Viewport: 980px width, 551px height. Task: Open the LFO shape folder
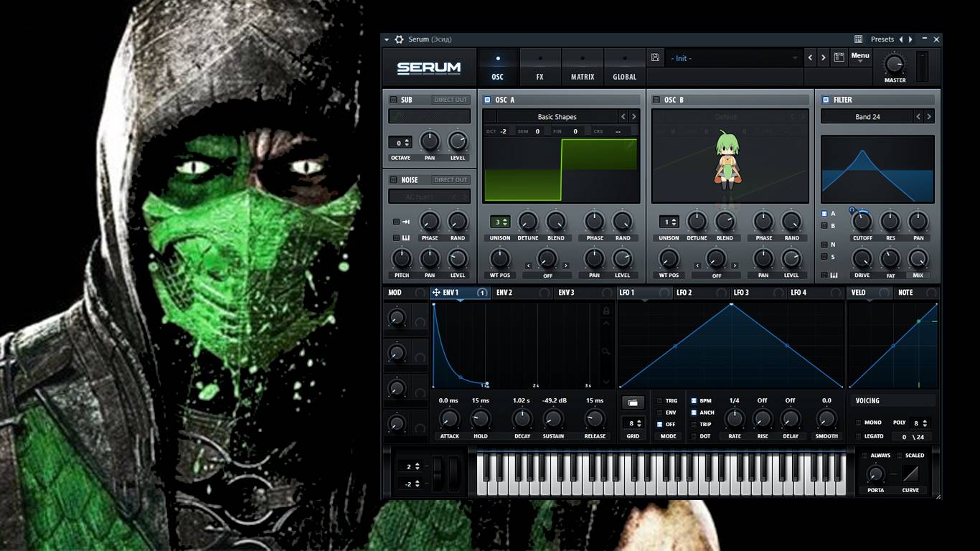(633, 402)
